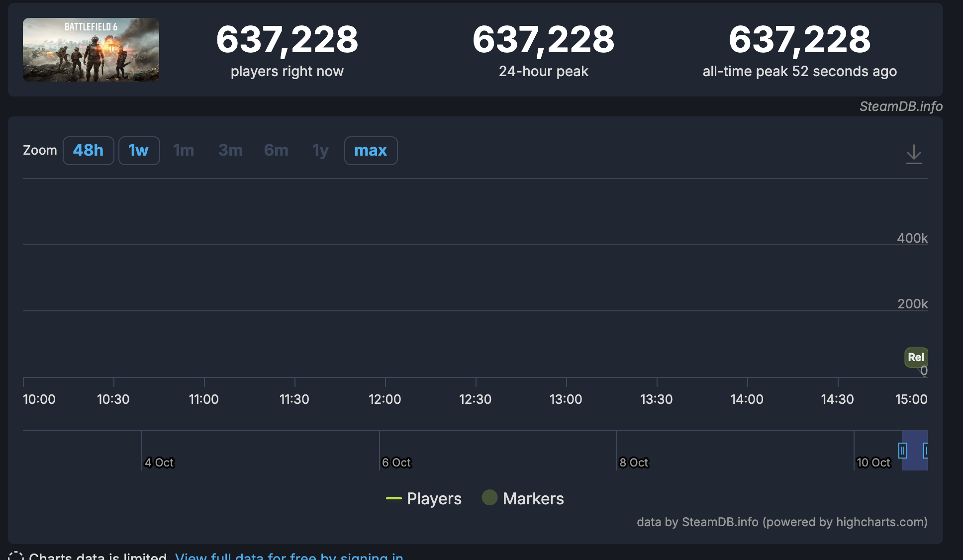Click the 6m zoom option
The height and width of the screenshot is (560, 963).
click(x=276, y=150)
